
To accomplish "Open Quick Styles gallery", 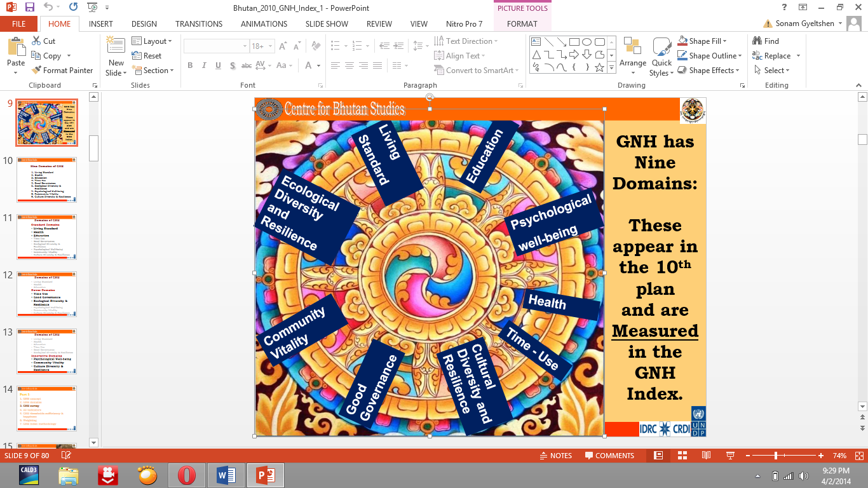I will tap(661, 56).
